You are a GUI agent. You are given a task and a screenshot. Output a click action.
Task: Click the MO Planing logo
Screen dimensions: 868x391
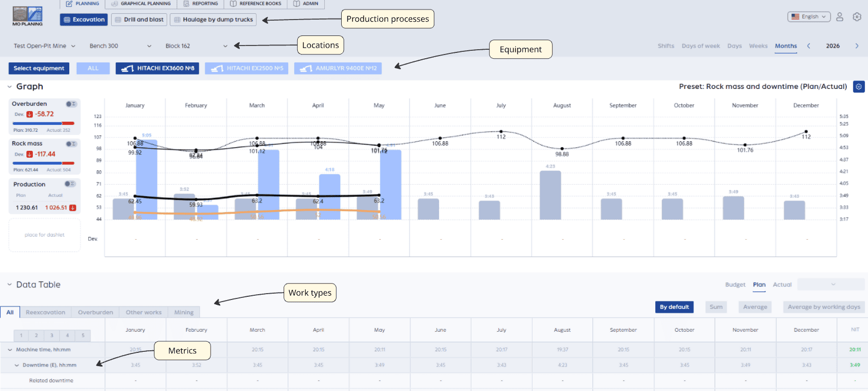coord(28,16)
